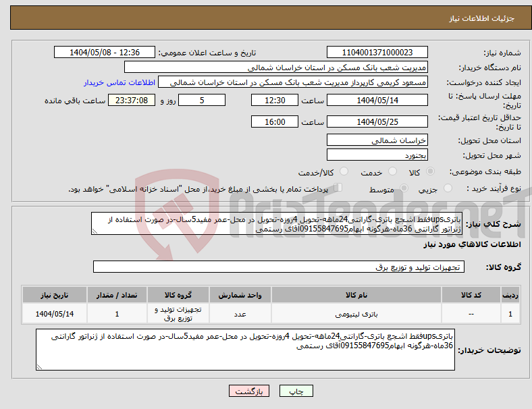Select the متوسط purchase type radio
Screen dimensions: 532x409
(x=404, y=188)
